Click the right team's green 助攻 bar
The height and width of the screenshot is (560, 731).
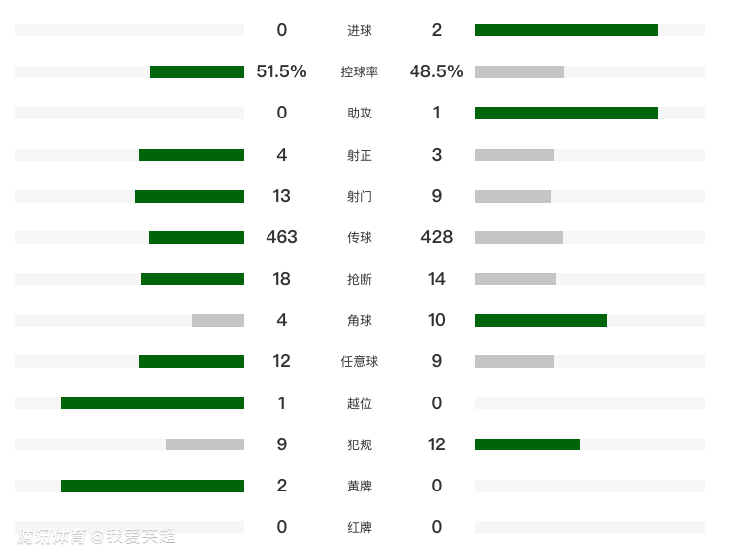pos(566,113)
